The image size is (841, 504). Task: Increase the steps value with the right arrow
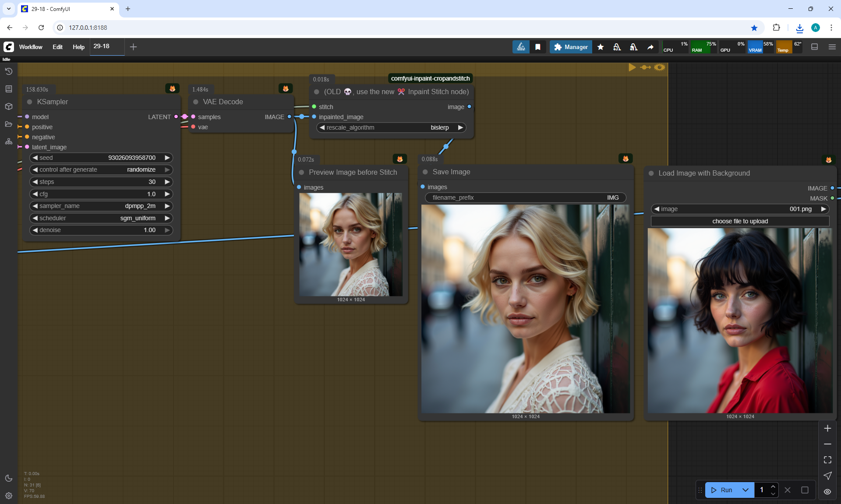[167, 182]
